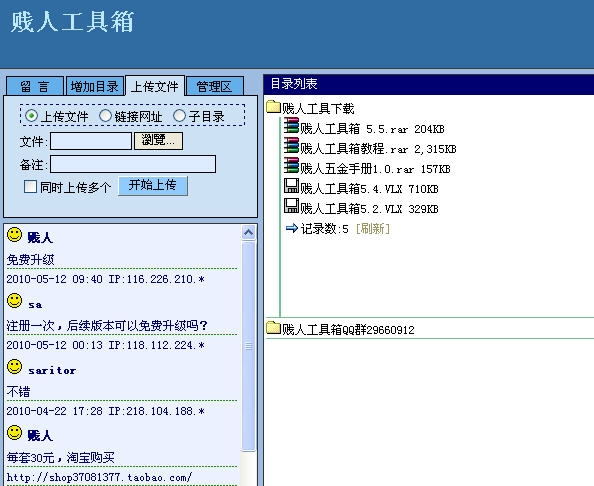Click the 贱人工具箱 site title
The image size is (594, 486).
point(72,22)
